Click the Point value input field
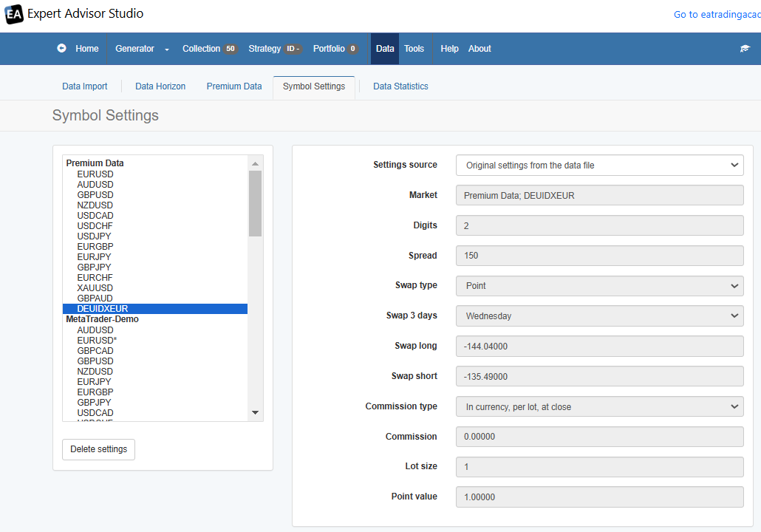This screenshot has height=532, width=761. click(599, 497)
